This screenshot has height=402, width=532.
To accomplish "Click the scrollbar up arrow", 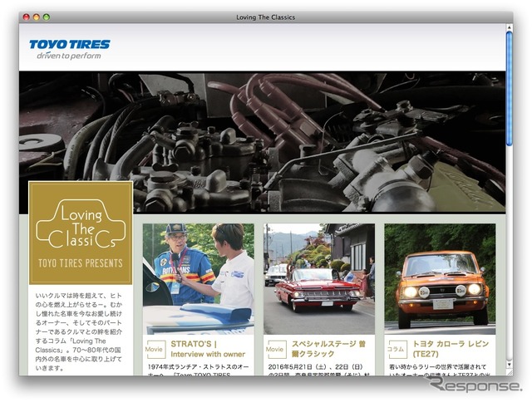I will pos(510,27).
